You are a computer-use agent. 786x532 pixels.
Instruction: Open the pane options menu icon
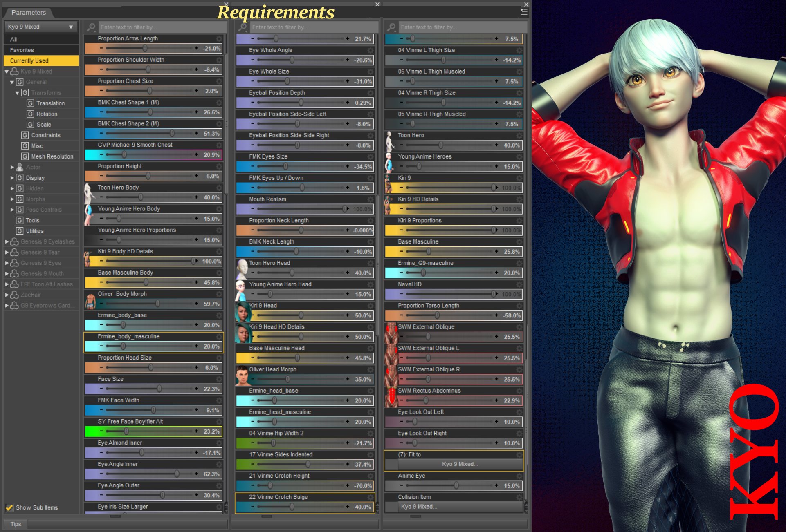click(x=524, y=12)
